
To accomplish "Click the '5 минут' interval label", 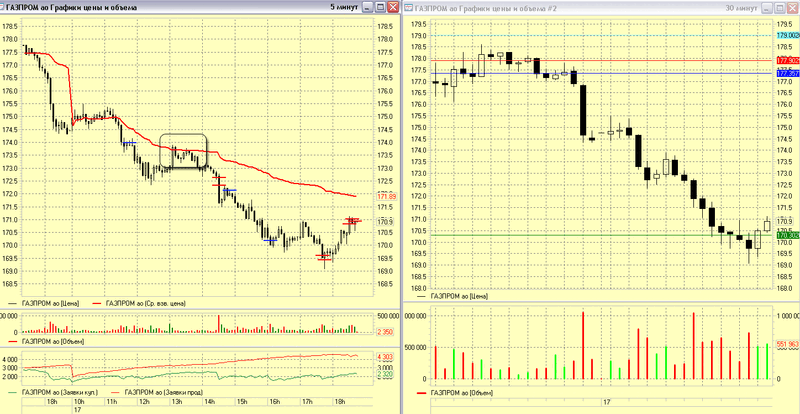I will (345, 8).
